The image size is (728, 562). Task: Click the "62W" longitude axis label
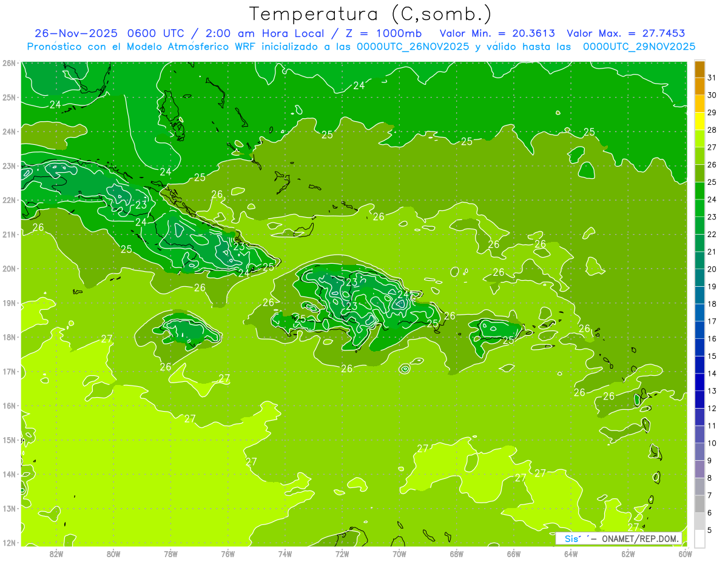(x=629, y=554)
